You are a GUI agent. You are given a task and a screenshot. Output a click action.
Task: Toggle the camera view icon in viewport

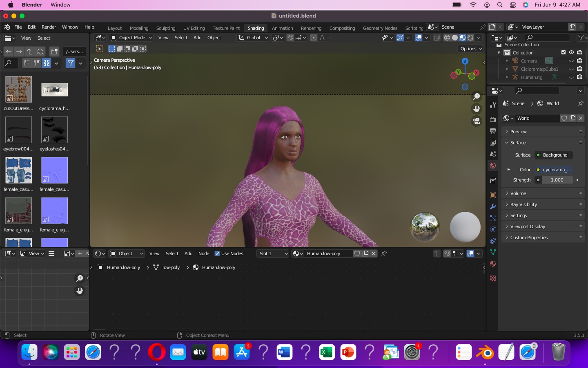click(476, 121)
